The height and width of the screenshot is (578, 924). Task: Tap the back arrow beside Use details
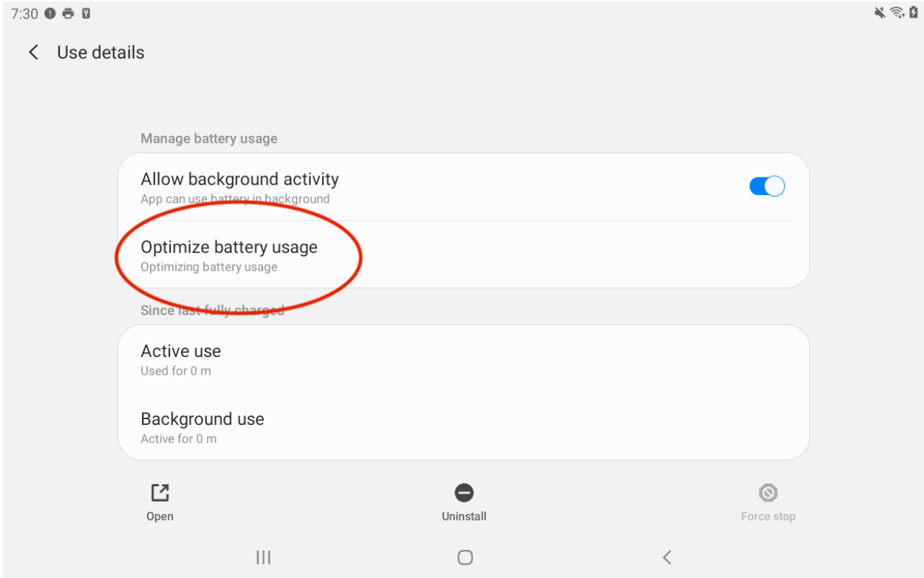click(x=33, y=52)
